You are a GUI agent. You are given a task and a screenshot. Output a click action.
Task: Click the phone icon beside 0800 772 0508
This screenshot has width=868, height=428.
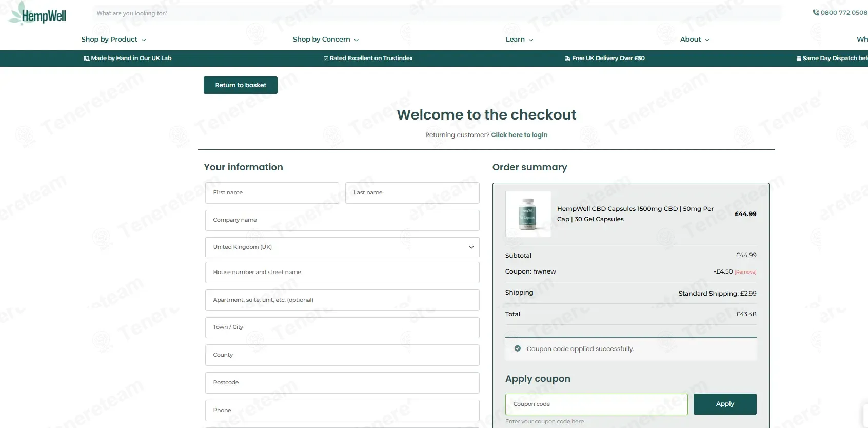816,13
